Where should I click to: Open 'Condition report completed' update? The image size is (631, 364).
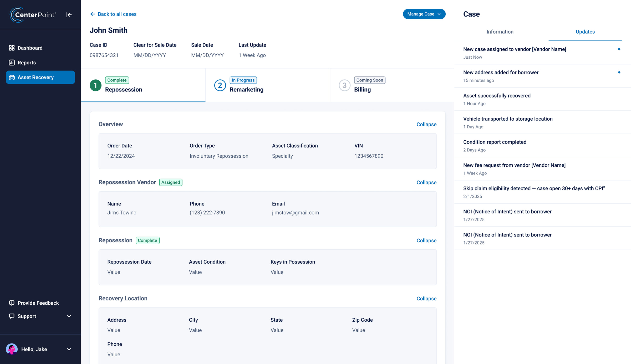tap(542, 146)
